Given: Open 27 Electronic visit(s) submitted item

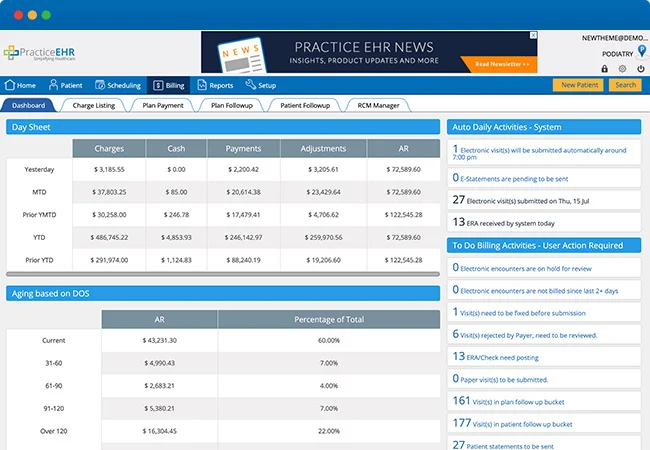Looking at the screenshot, I should pos(544,200).
